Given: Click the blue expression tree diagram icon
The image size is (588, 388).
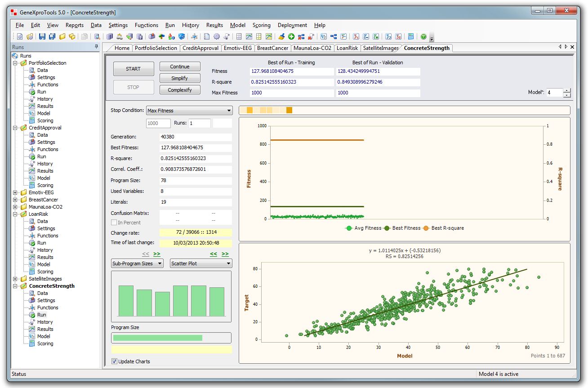Looking at the screenshot, I should click(333, 36).
